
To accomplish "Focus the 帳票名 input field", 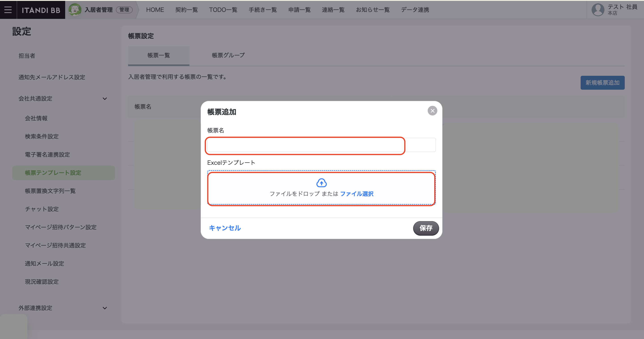I will pos(321,145).
